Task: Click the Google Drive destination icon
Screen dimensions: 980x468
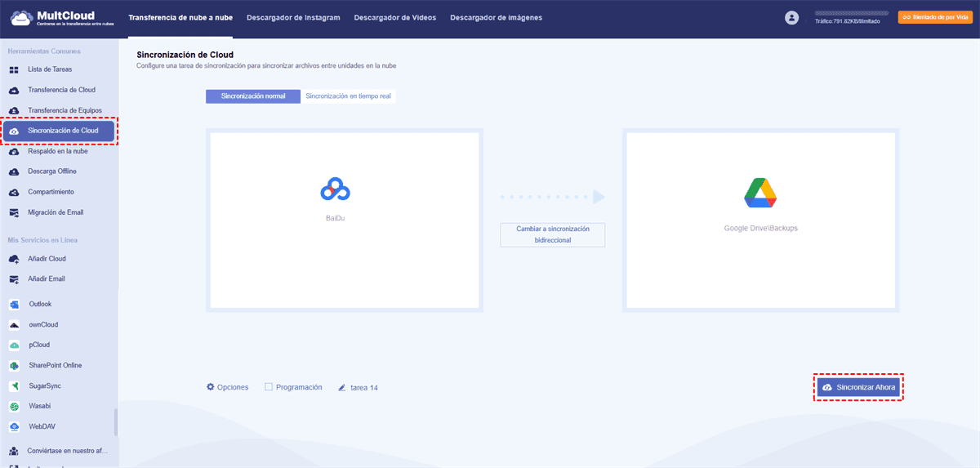Action: 760,191
